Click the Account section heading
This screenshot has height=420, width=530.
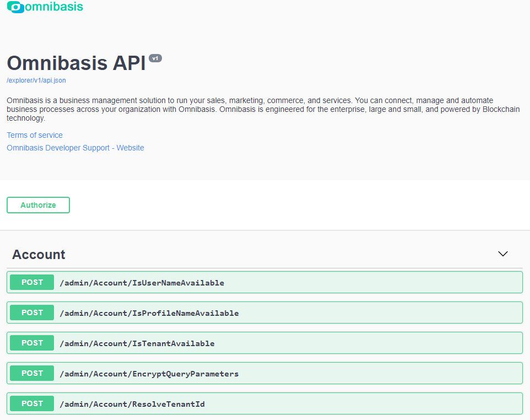click(39, 254)
